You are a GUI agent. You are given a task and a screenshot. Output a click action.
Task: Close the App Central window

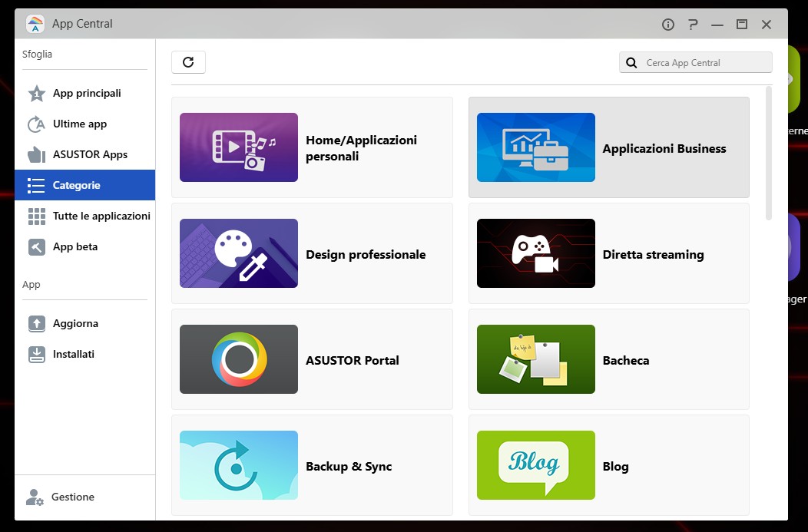[x=767, y=25]
